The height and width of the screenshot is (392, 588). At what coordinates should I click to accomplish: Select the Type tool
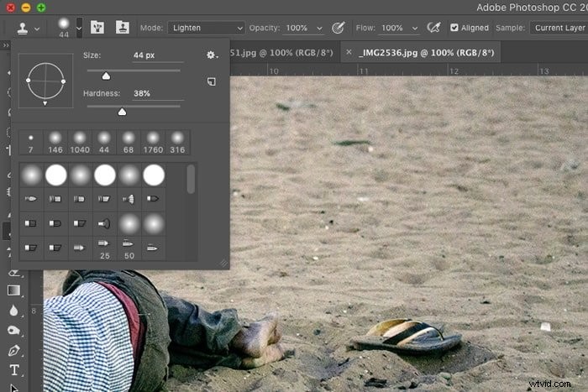pyautogui.click(x=14, y=370)
